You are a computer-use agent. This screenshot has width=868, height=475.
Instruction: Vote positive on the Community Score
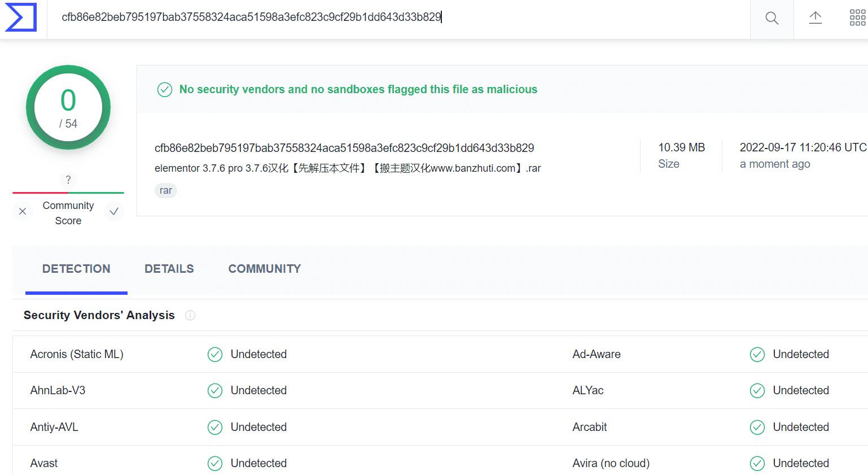(x=114, y=211)
